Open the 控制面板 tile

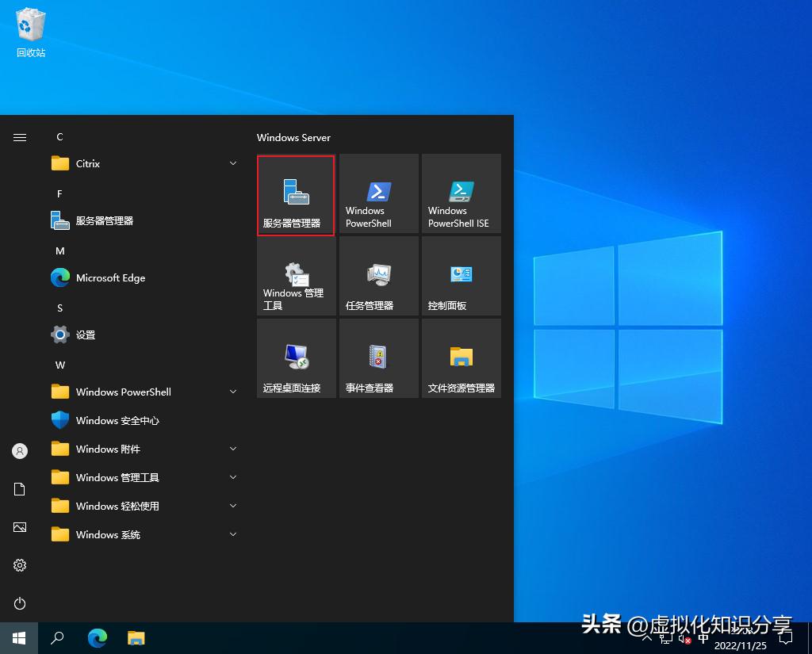(x=461, y=276)
